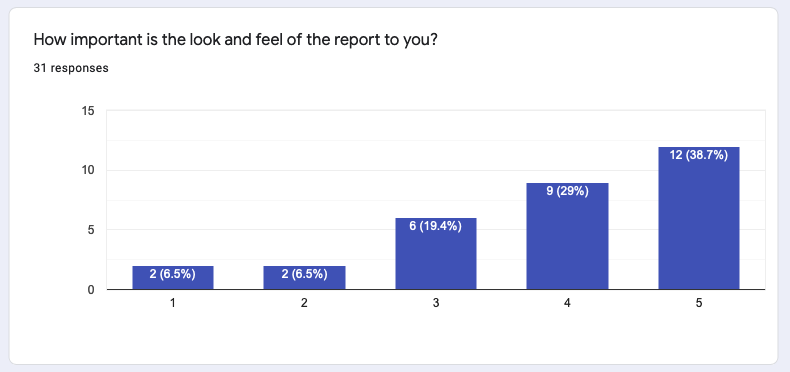Click x-axis label 5
The width and height of the screenshot is (790, 372).
(x=699, y=303)
